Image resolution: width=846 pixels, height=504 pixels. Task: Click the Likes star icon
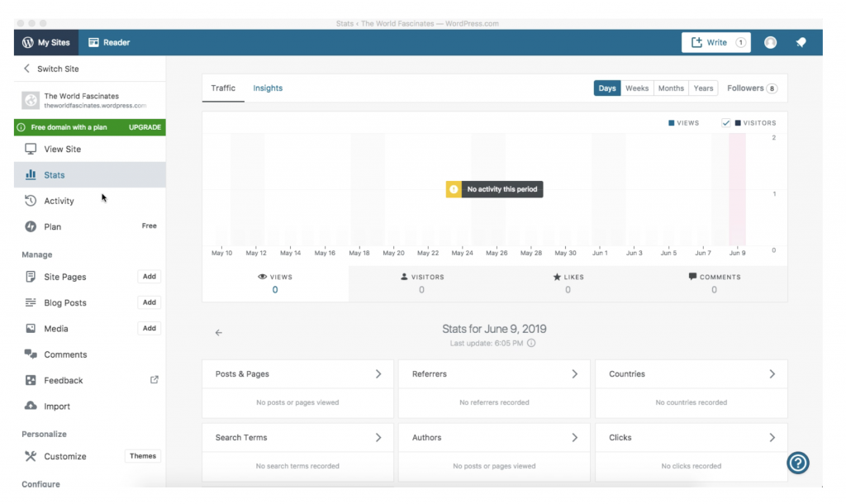pyautogui.click(x=557, y=276)
